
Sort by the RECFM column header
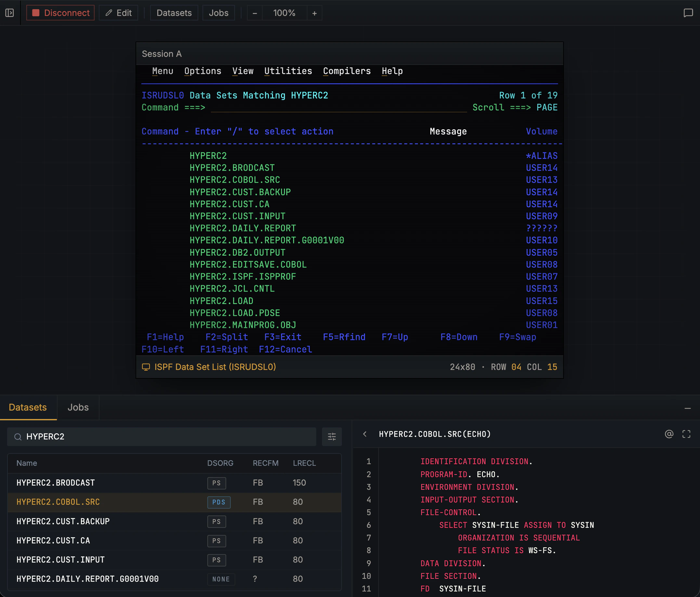point(266,463)
